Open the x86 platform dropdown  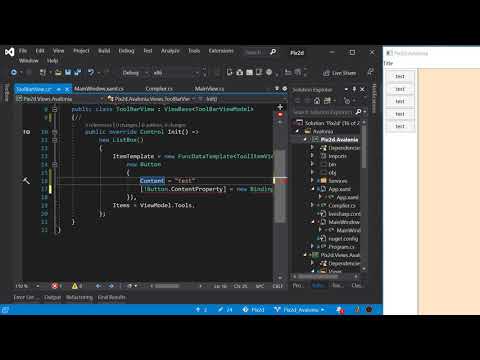tap(176, 73)
